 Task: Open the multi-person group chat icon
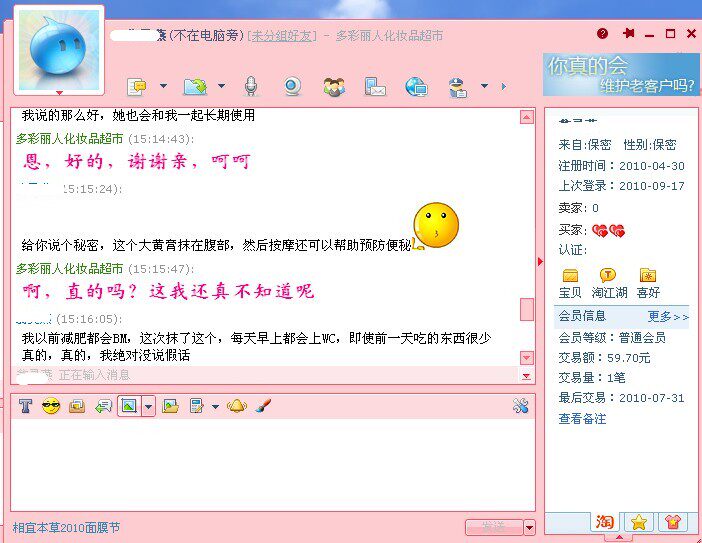pos(334,86)
